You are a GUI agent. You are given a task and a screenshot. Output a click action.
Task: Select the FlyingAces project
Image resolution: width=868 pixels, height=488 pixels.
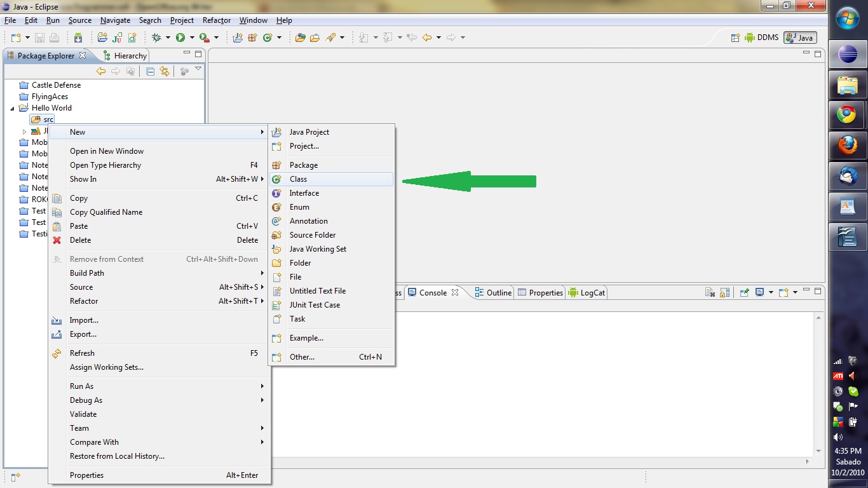[50, 97]
